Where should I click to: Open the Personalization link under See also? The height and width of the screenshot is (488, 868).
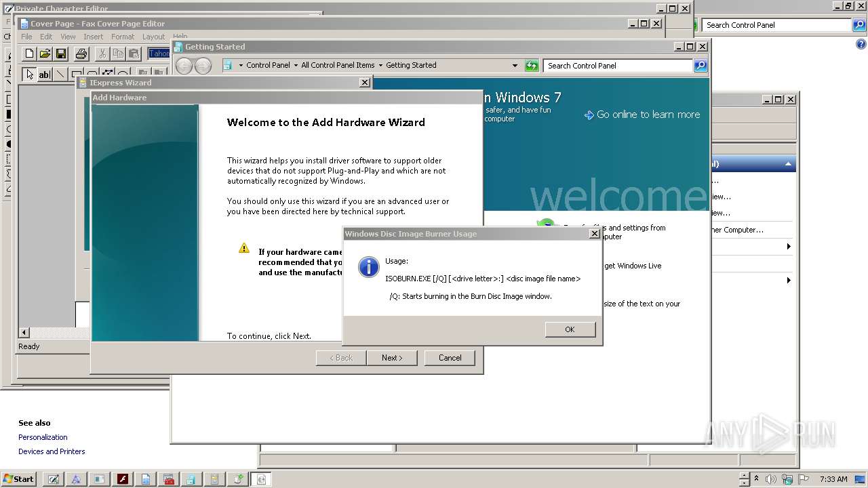pos(43,437)
